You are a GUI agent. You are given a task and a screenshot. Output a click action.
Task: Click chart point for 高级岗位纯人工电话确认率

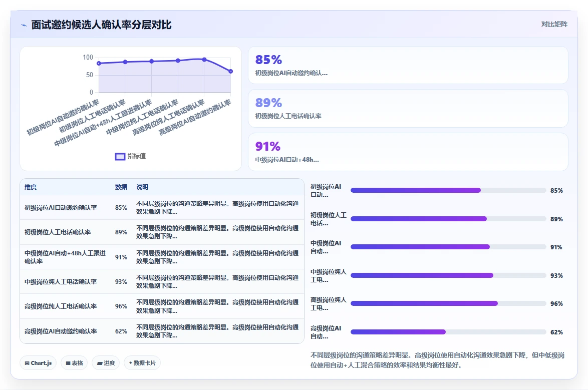[204, 59]
